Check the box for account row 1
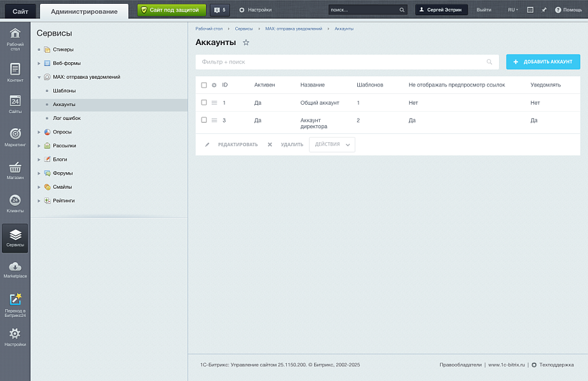The height and width of the screenshot is (381, 588). click(204, 102)
